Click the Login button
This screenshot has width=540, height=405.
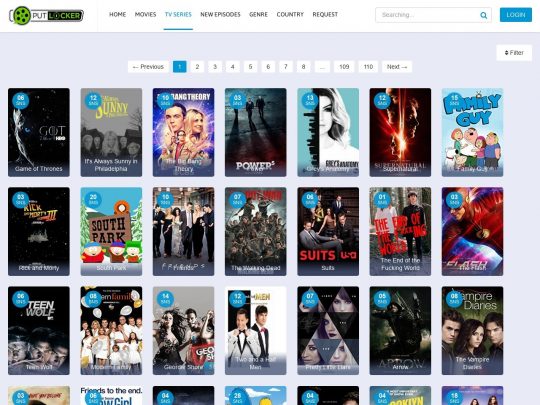pos(516,15)
